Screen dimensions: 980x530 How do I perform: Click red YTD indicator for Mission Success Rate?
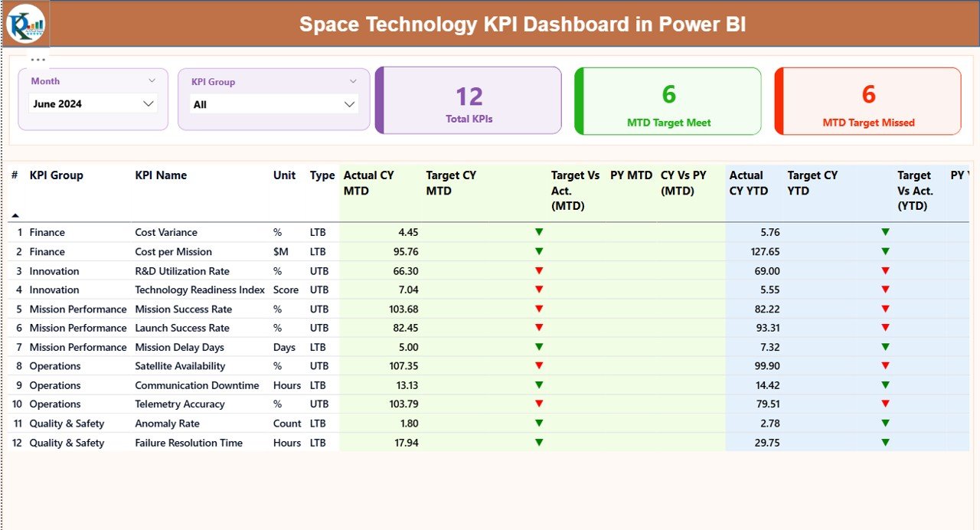tap(885, 309)
